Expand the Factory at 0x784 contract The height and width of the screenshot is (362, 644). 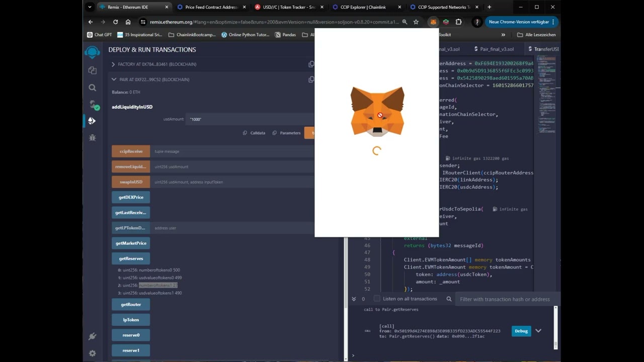(x=113, y=64)
